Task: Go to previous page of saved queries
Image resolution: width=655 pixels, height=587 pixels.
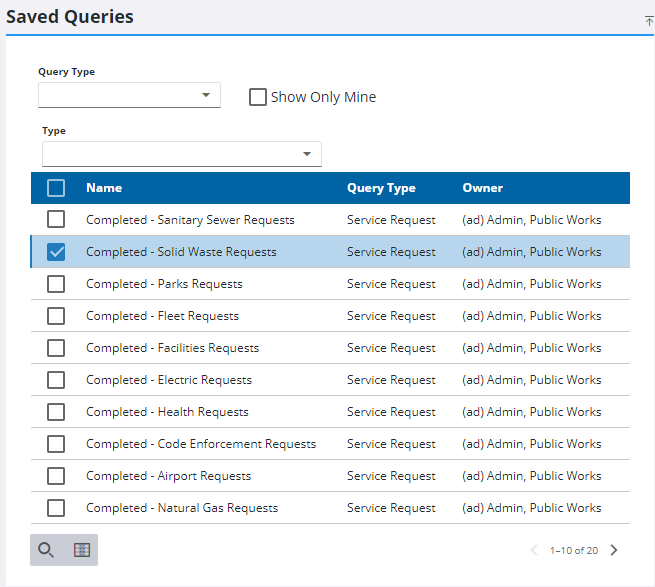Action: pyautogui.click(x=533, y=550)
